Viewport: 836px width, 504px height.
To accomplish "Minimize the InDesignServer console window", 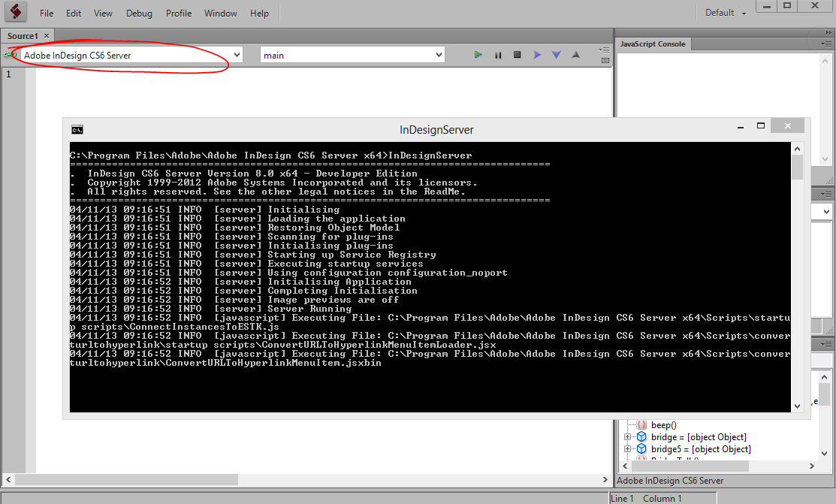I will pos(741,128).
